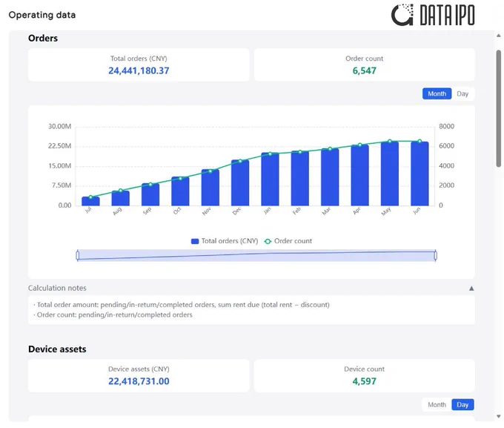The height and width of the screenshot is (428, 504).
Task: Click the Dec bar in Orders chart
Action: pyautogui.click(x=240, y=182)
